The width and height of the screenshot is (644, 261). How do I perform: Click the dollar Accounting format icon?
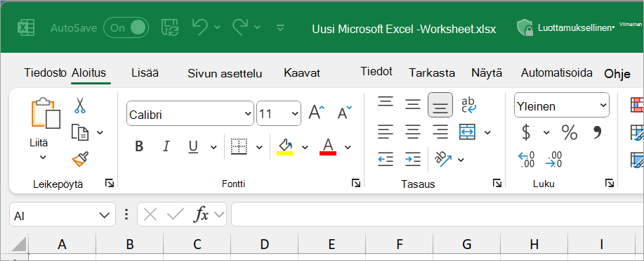click(526, 132)
